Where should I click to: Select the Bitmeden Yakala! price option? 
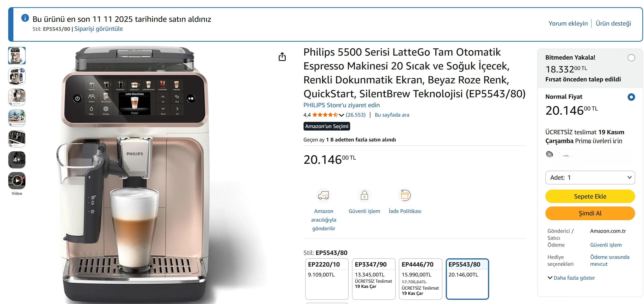(631, 58)
